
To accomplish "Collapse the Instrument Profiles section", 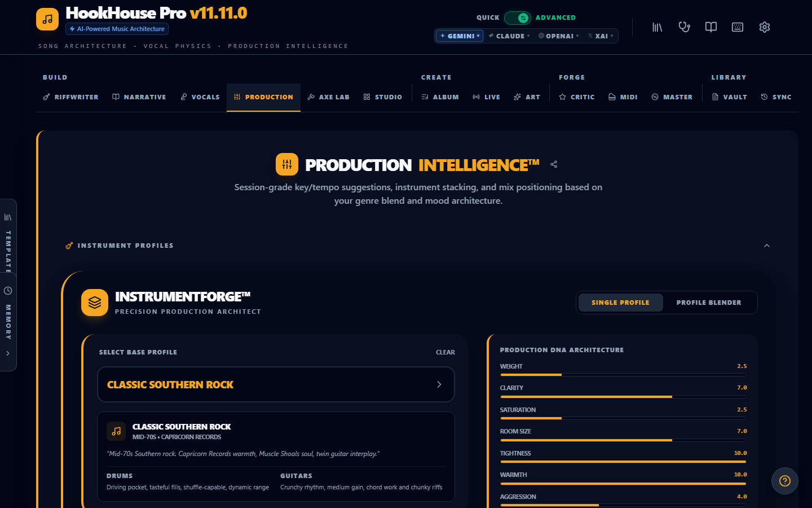I will point(766,246).
